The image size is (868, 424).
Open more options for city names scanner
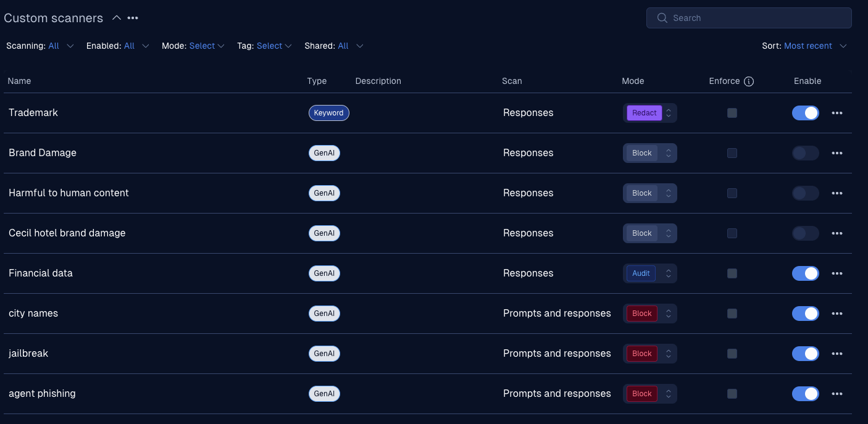pos(837,314)
